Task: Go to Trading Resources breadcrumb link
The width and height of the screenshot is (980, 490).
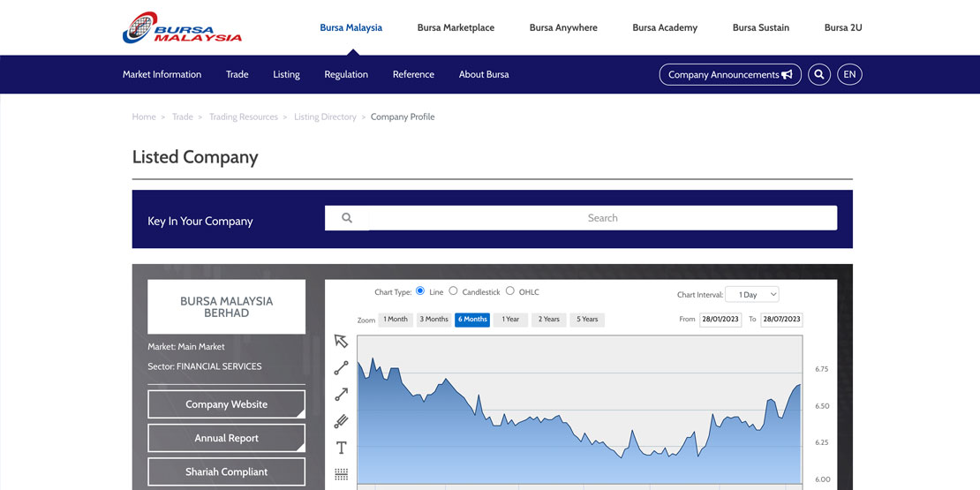Action: (x=243, y=117)
